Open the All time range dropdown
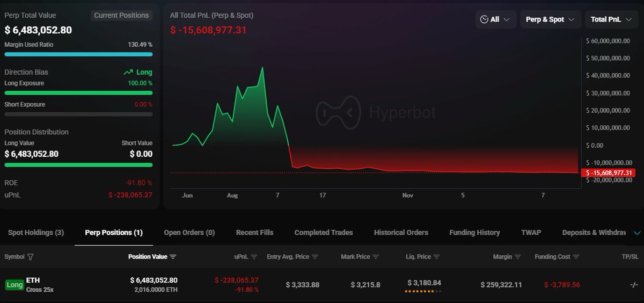 (x=496, y=19)
